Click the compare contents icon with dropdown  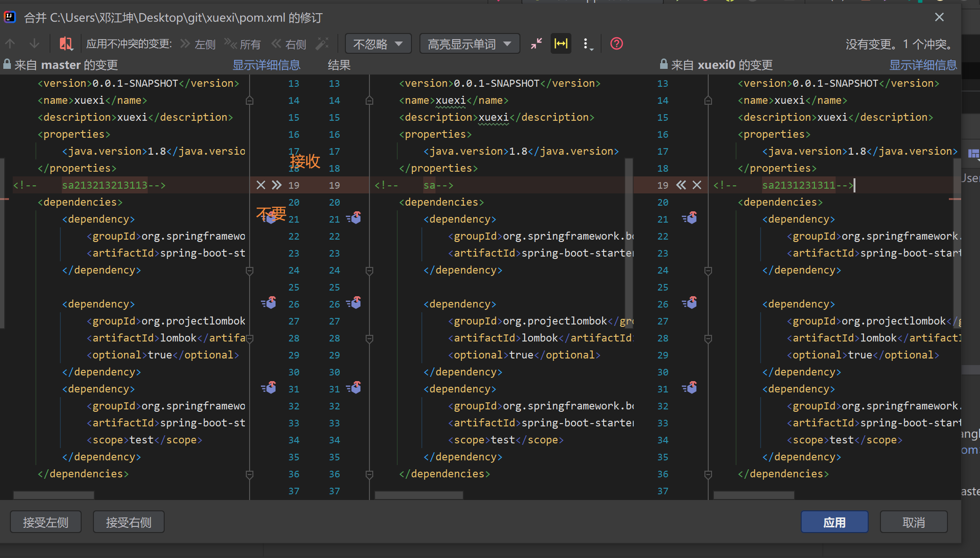66,44
